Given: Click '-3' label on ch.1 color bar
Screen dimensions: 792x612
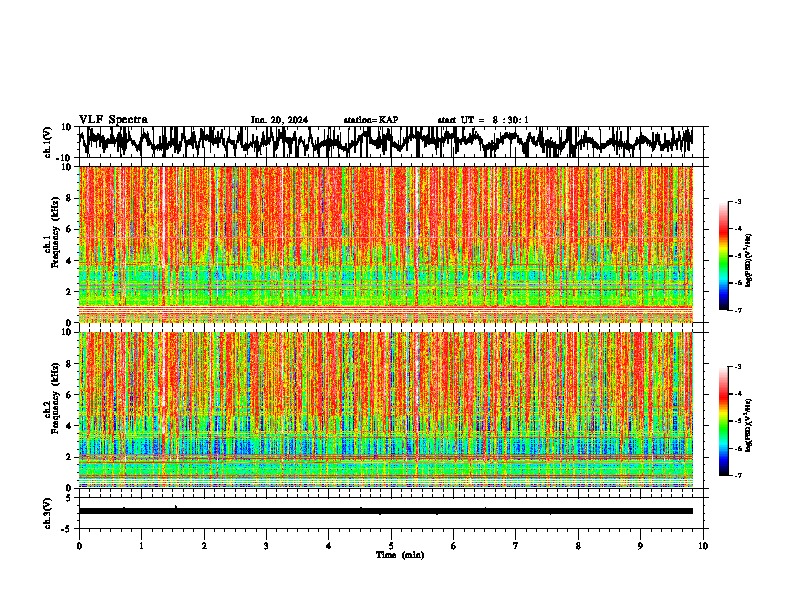Looking at the screenshot, I should pos(738,202).
